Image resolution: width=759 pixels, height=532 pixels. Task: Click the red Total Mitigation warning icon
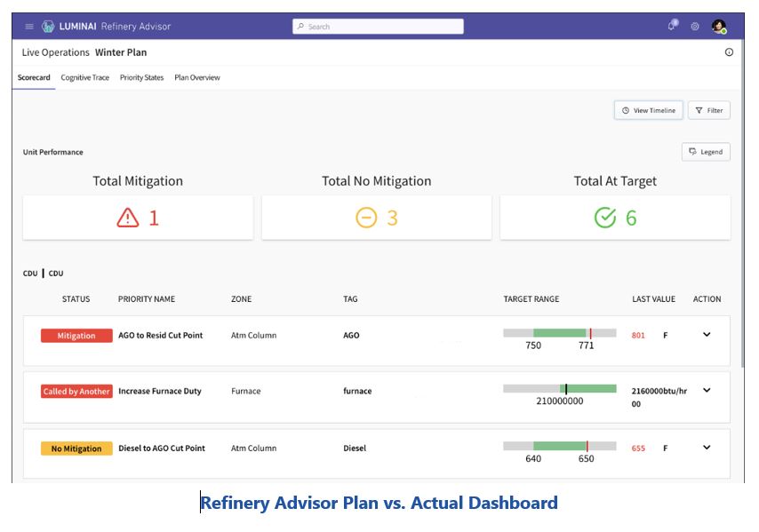pyautogui.click(x=128, y=218)
